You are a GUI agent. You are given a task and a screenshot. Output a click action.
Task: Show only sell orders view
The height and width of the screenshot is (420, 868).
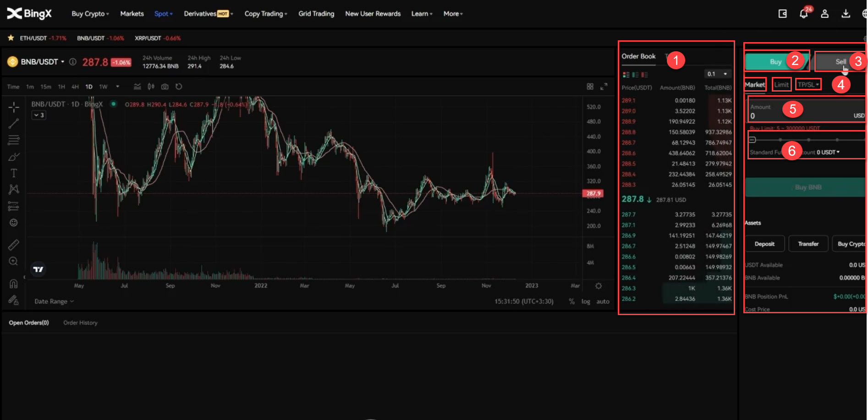644,75
